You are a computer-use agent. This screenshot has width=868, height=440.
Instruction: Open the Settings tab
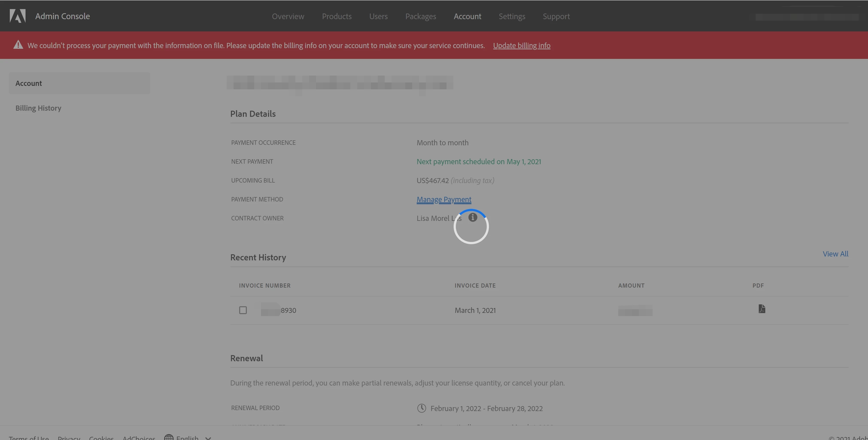(x=512, y=16)
